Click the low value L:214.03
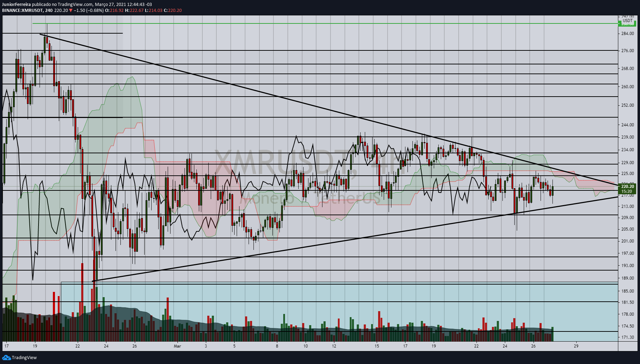The width and height of the screenshot is (640, 364). (154, 10)
